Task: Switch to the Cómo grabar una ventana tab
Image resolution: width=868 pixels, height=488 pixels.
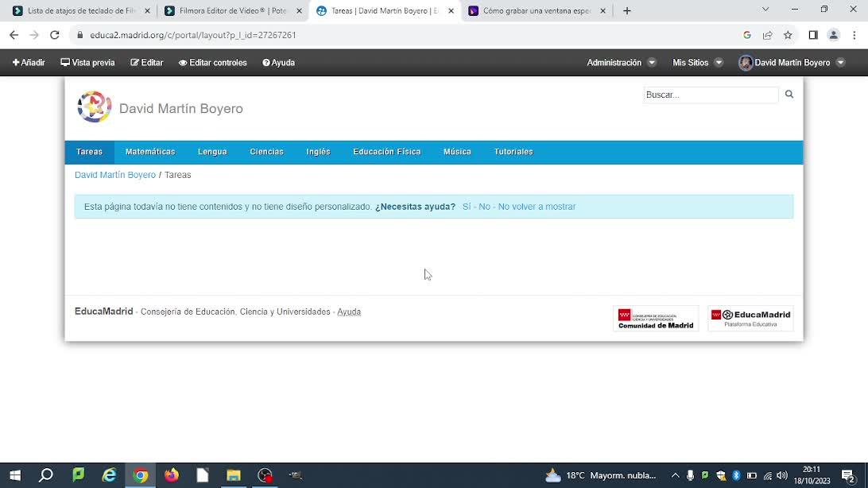Action: pyautogui.click(x=537, y=10)
